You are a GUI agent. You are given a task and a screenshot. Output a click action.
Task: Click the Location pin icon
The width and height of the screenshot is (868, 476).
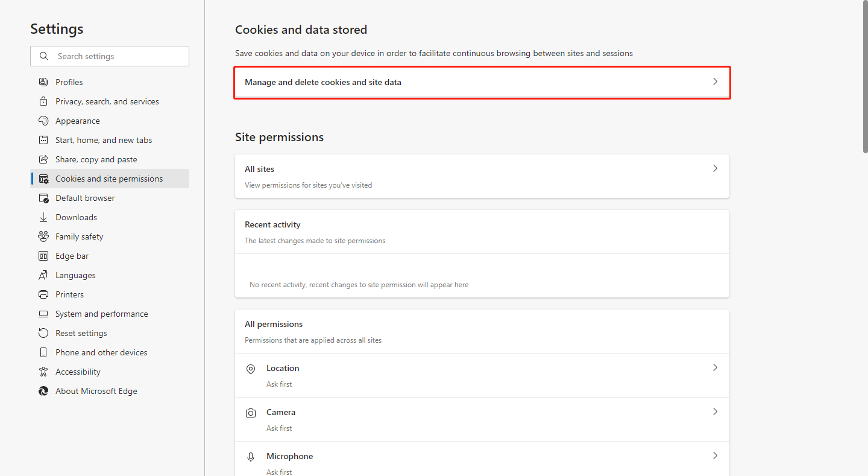(x=251, y=369)
